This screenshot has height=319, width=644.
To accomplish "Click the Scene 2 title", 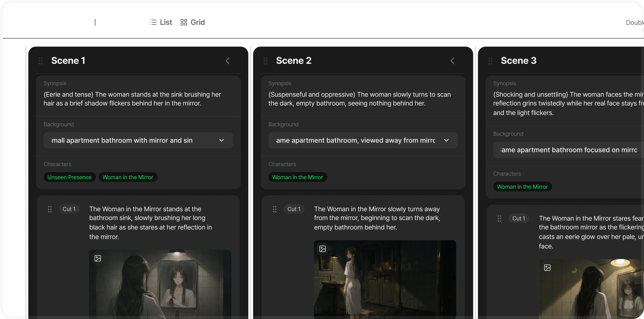I will point(294,60).
